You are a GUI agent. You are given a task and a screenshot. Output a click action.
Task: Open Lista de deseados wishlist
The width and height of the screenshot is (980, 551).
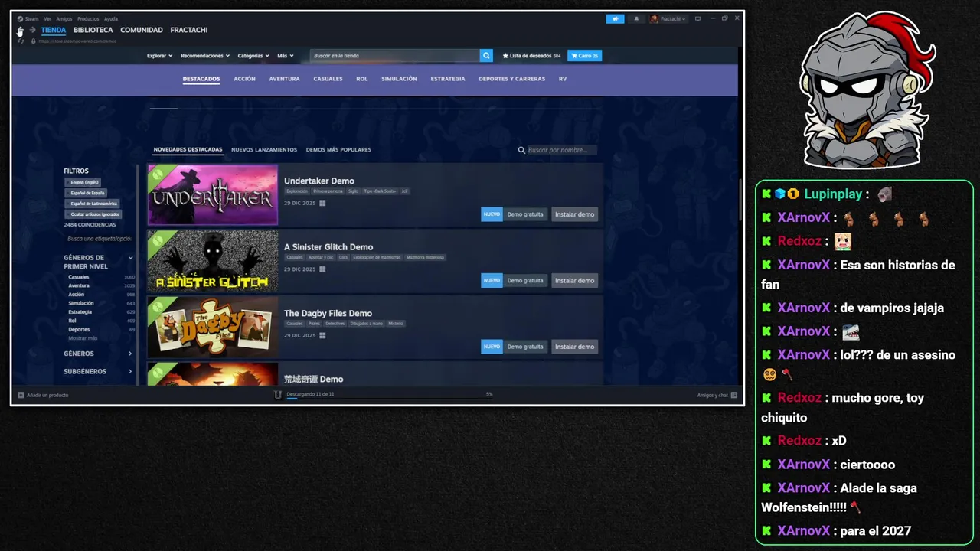532,56
